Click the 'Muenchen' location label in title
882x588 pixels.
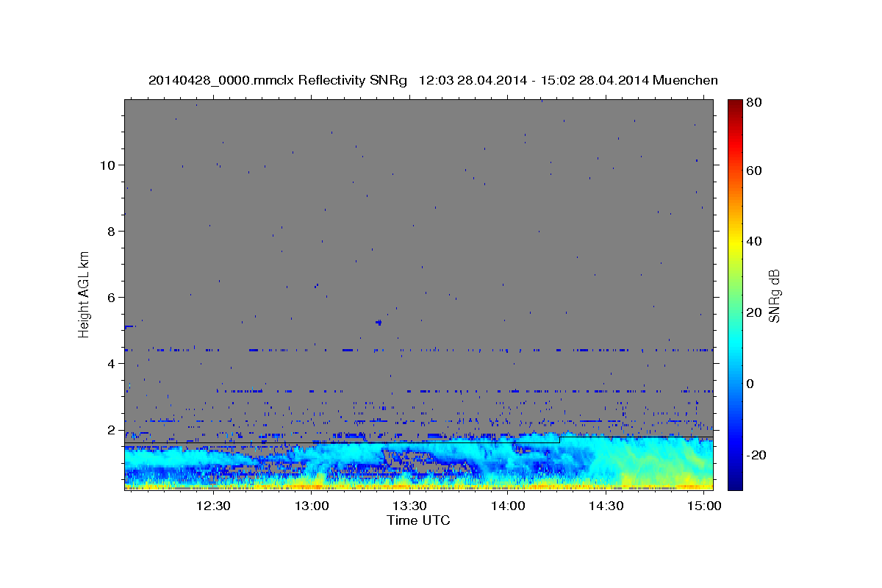click(685, 80)
